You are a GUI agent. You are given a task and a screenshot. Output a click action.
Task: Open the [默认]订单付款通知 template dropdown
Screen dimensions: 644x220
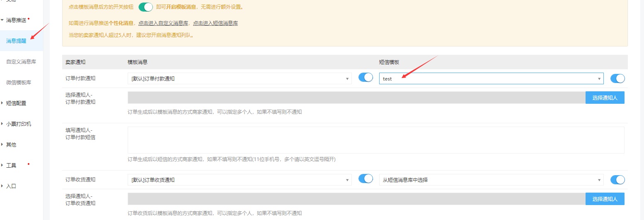(240, 78)
